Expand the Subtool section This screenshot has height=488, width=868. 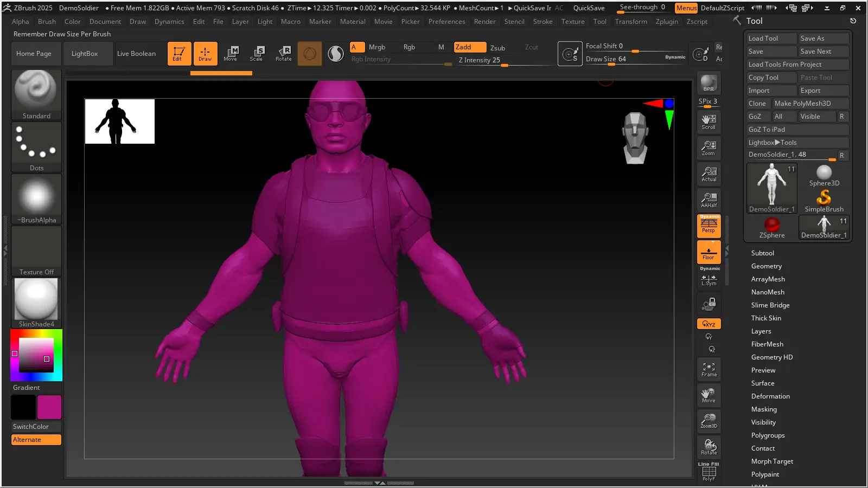pyautogui.click(x=762, y=253)
